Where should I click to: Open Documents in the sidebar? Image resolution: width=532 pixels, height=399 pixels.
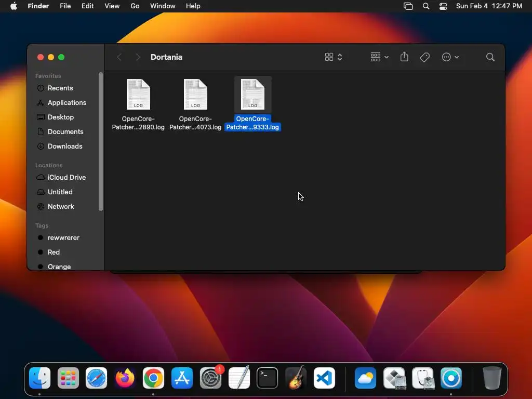click(x=65, y=131)
